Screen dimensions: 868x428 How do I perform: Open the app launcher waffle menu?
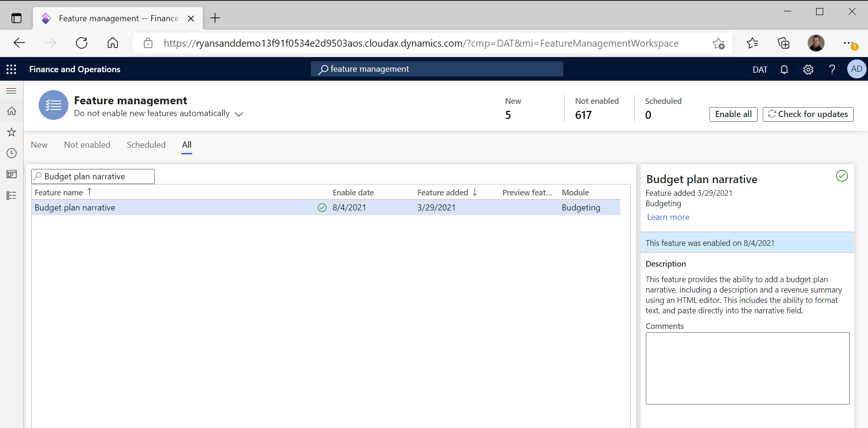11,69
